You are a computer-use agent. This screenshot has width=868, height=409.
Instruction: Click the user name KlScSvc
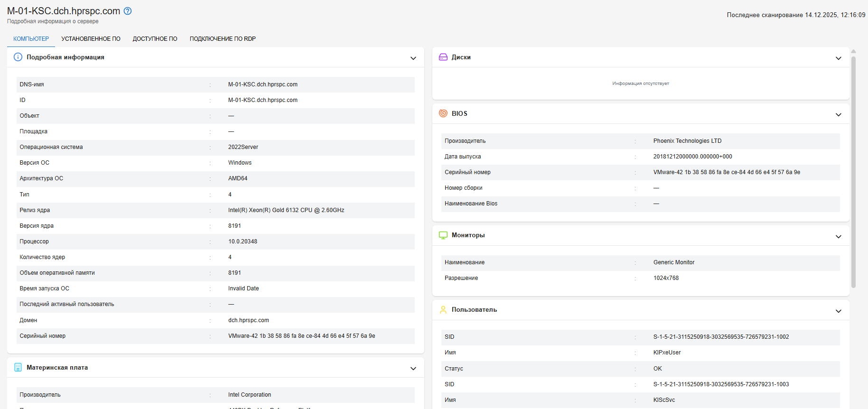tap(664, 400)
